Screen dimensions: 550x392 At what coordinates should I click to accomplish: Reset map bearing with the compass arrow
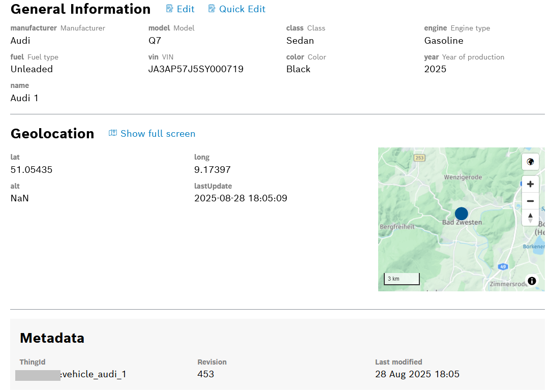pyautogui.click(x=530, y=217)
